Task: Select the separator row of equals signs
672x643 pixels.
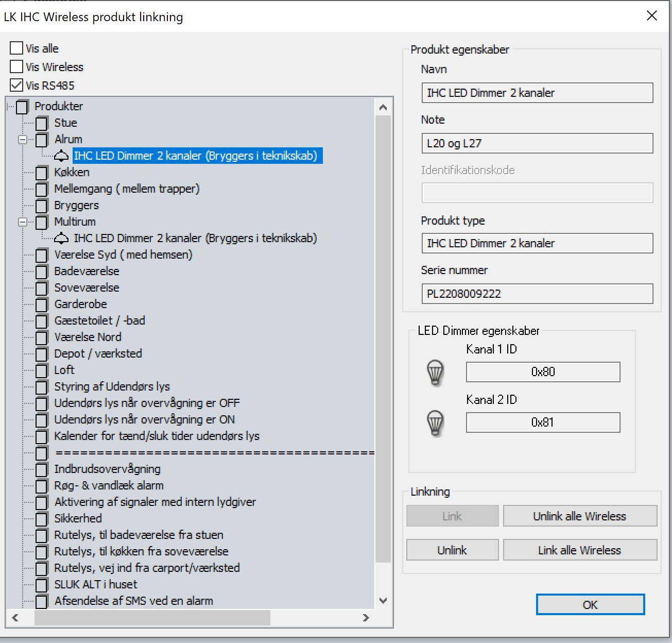Action: coord(214,452)
